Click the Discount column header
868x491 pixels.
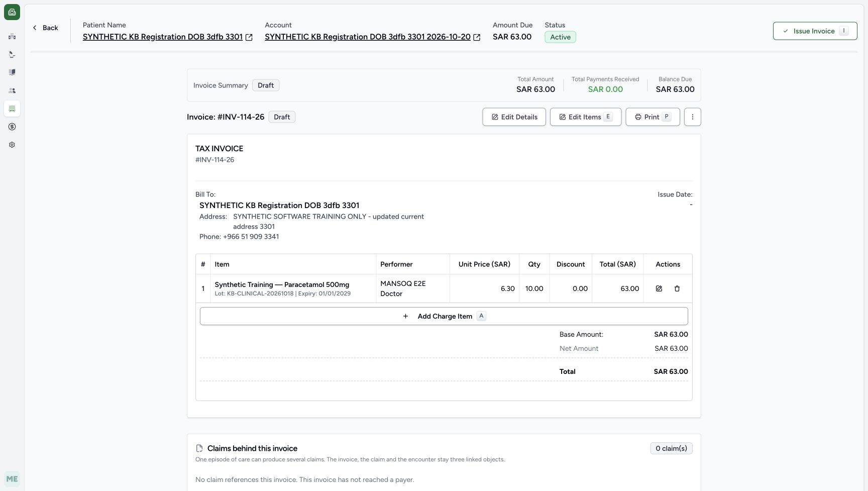click(x=571, y=264)
